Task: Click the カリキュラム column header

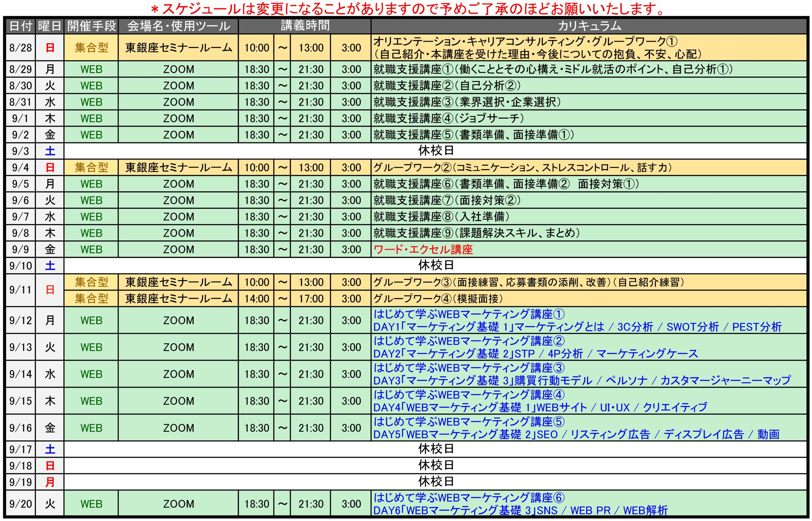Action: point(589,26)
